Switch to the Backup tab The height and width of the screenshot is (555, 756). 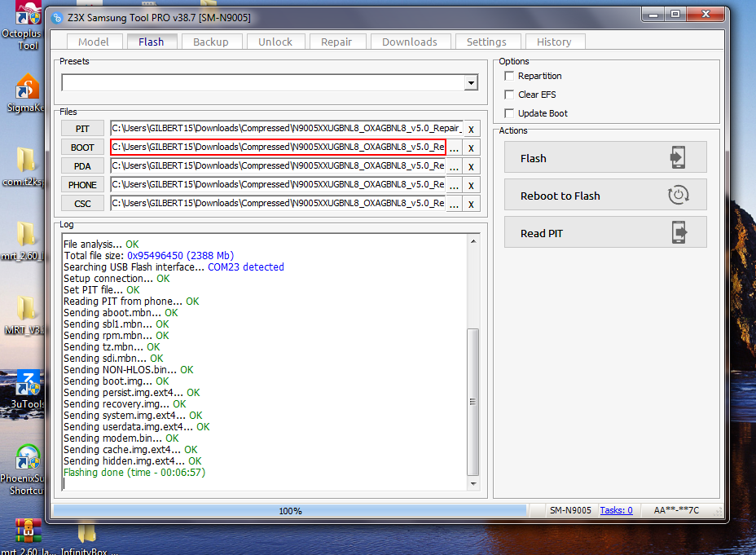point(211,42)
